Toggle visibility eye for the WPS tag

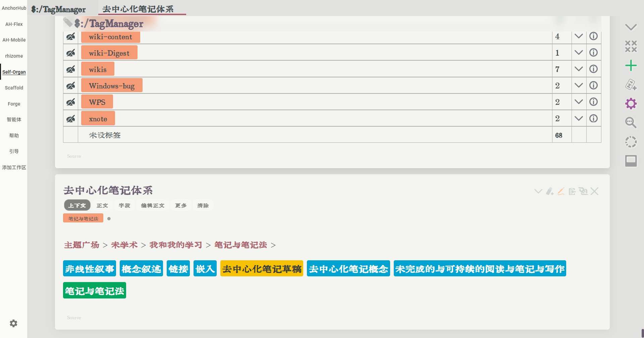[x=70, y=102]
